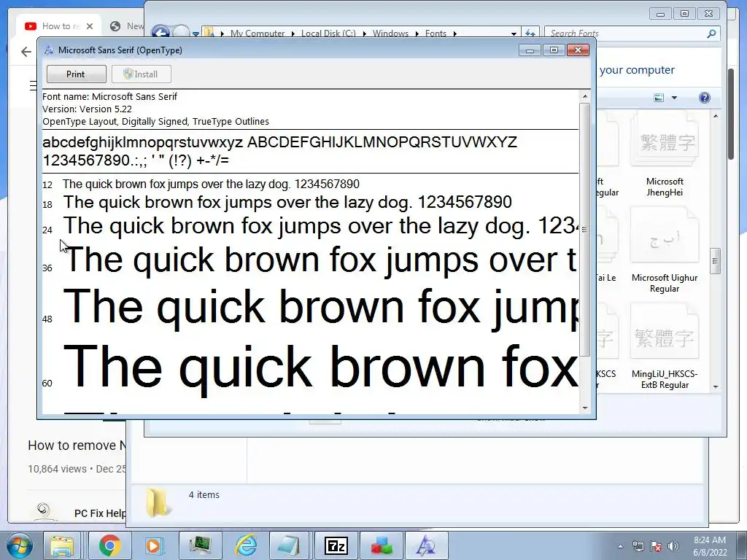The image size is (747, 560).
Task: Switch to the New Tab in Chrome
Action: pos(127,26)
